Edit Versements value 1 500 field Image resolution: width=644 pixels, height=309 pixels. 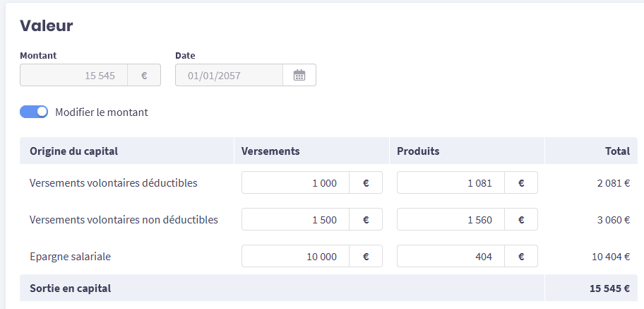click(x=295, y=219)
